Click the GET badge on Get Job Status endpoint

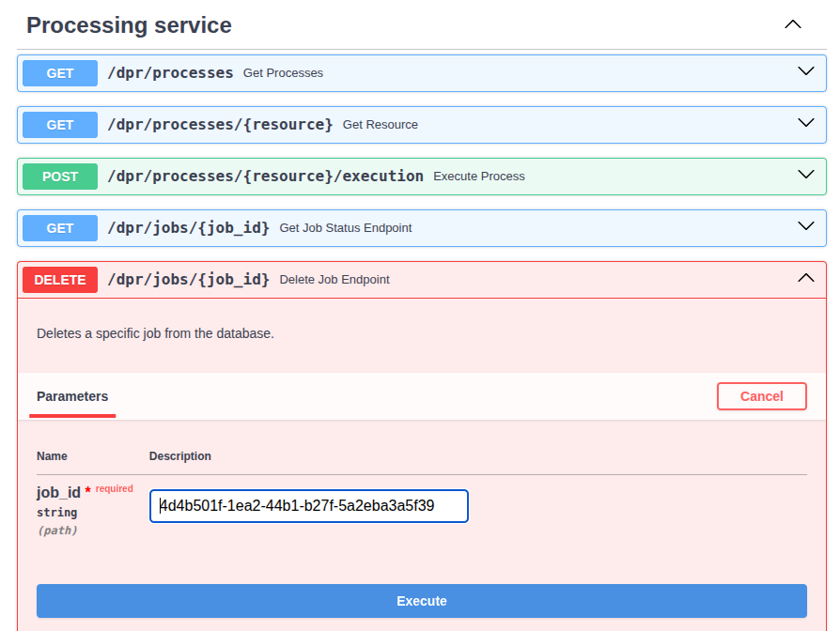click(x=59, y=227)
